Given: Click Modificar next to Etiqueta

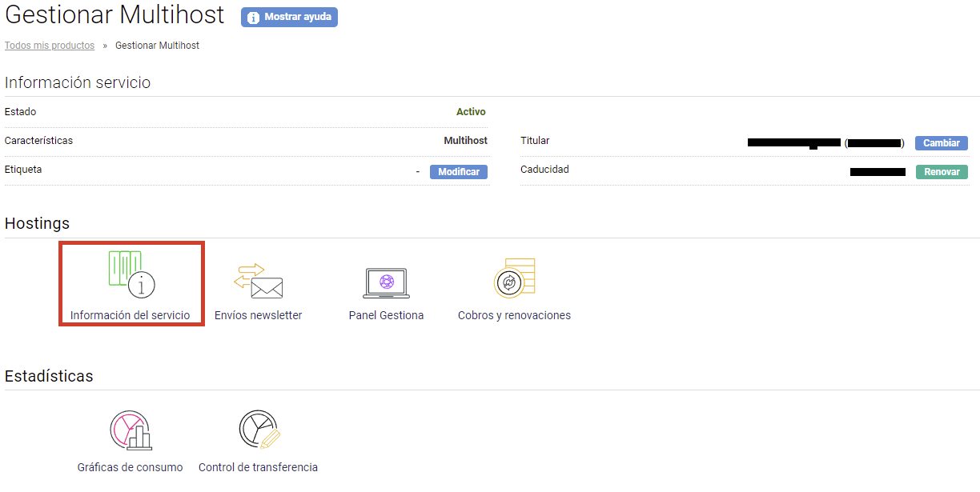Looking at the screenshot, I should pos(459,172).
